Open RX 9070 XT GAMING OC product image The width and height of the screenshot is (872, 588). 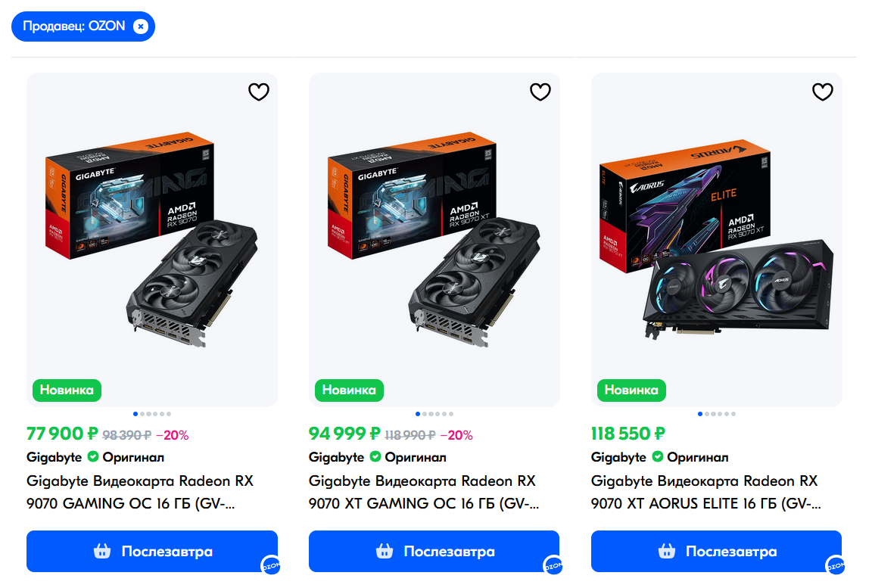point(434,240)
